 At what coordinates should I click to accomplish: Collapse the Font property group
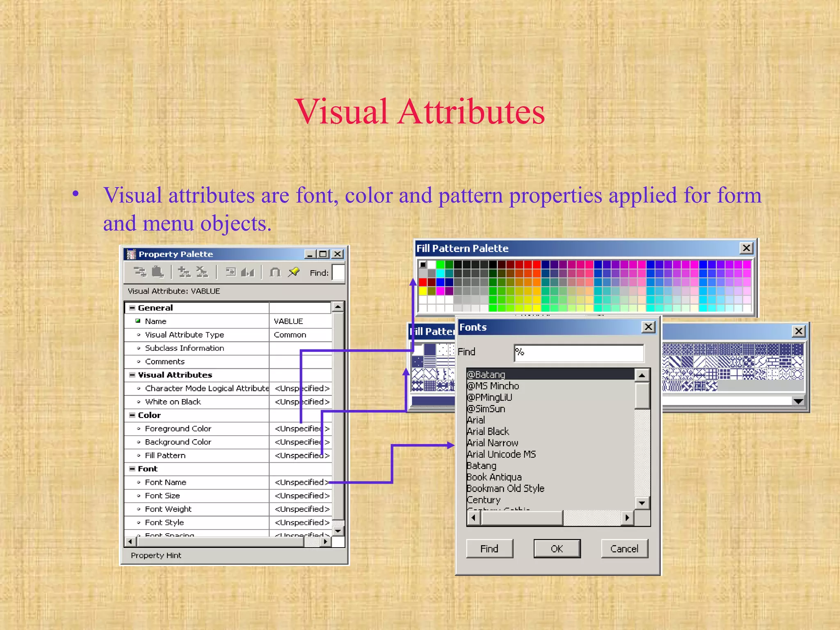tap(132, 469)
